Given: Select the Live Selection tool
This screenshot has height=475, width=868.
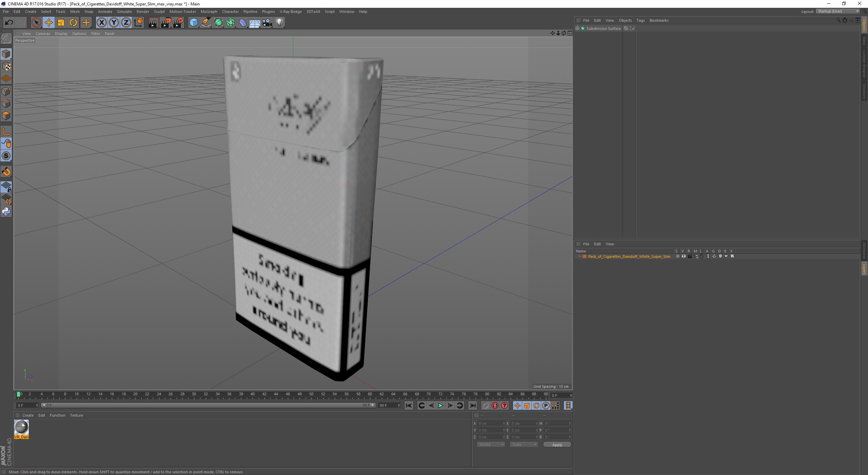Looking at the screenshot, I should (36, 23).
